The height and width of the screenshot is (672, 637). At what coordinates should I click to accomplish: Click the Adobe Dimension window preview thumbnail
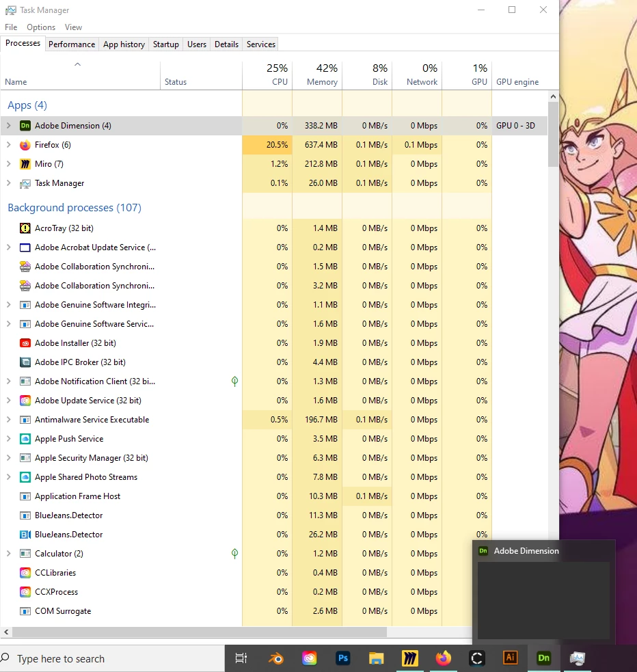tap(543, 600)
